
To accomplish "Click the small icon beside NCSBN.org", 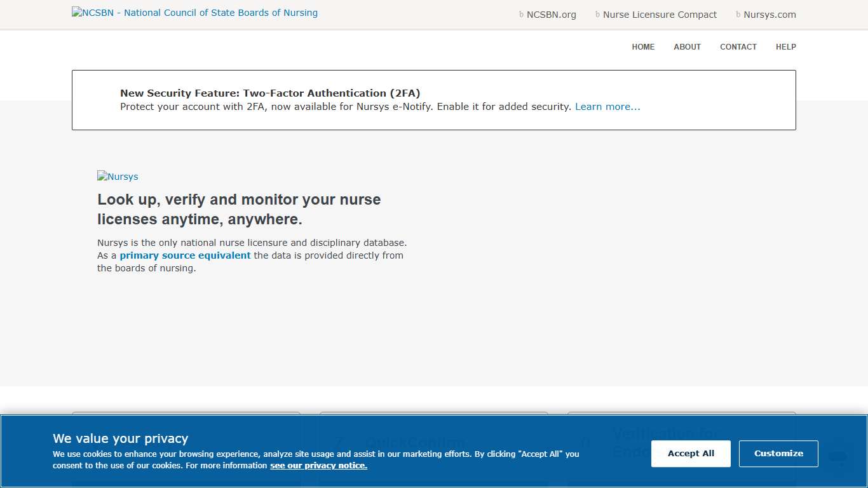I will coord(522,14).
